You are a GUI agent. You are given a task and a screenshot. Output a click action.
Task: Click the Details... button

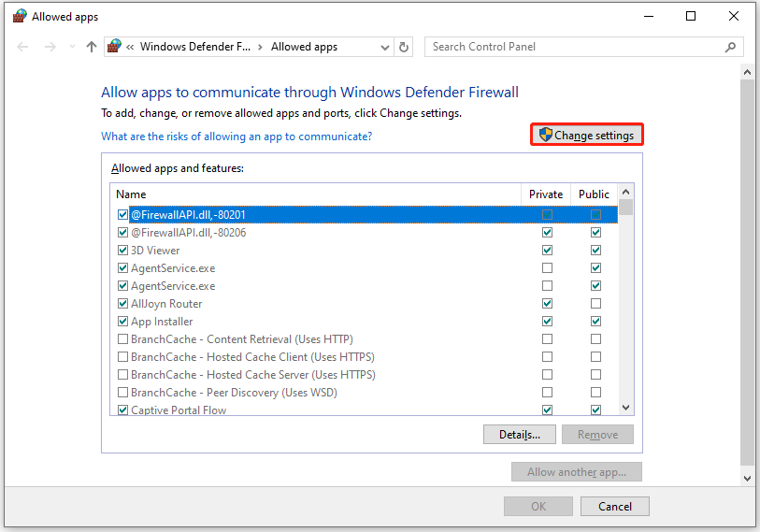click(x=520, y=435)
